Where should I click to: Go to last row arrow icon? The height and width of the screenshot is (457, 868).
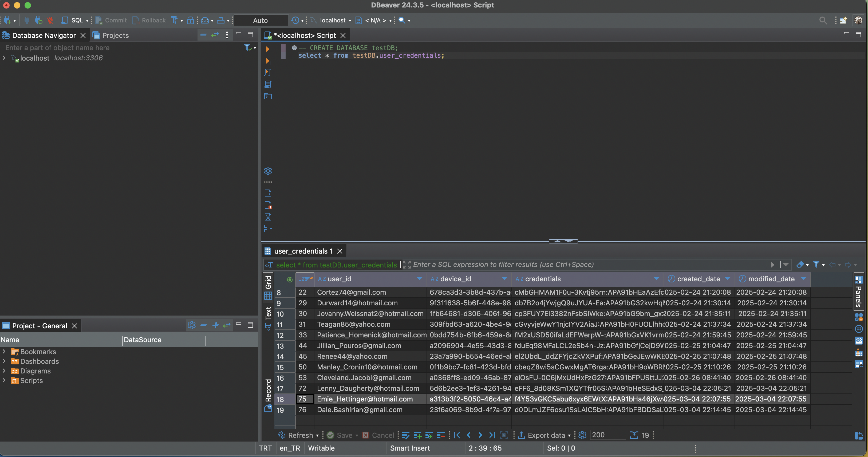click(x=492, y=435)
